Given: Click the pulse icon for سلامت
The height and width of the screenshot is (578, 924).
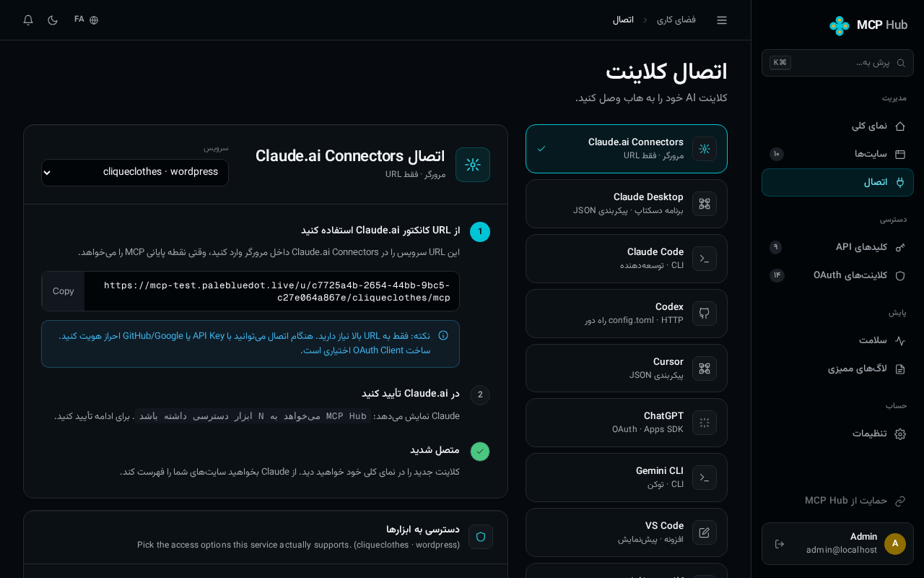Looking at the screenshot, I should 900,340.
